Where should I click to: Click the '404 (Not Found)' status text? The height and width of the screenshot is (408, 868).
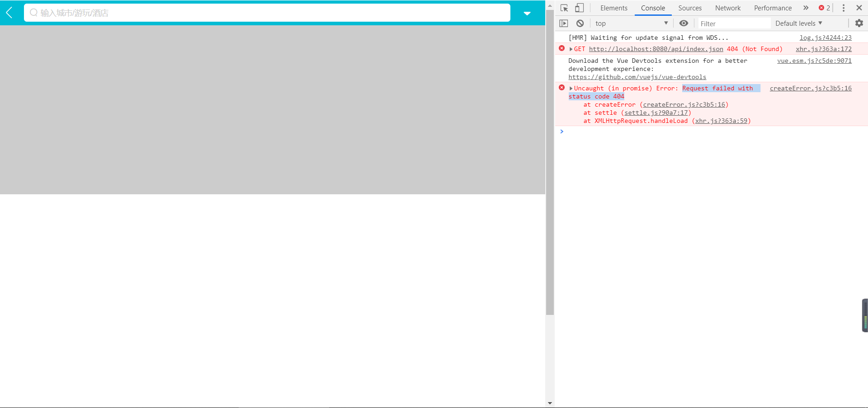(755, 49)
